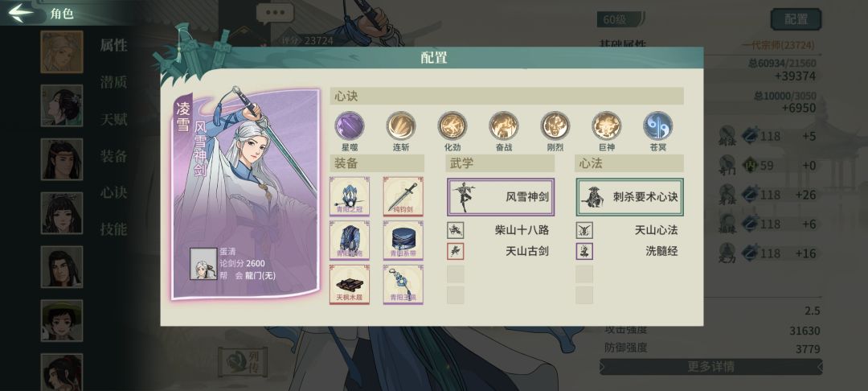
Task: Open the 纯钧剑 sword equipment slot
Action: [403, 196]
